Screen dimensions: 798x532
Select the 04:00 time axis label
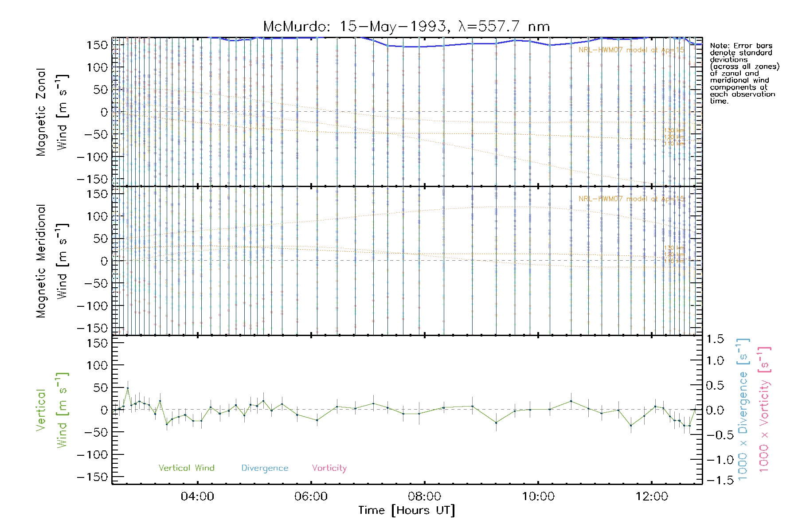tap(197, 496)
